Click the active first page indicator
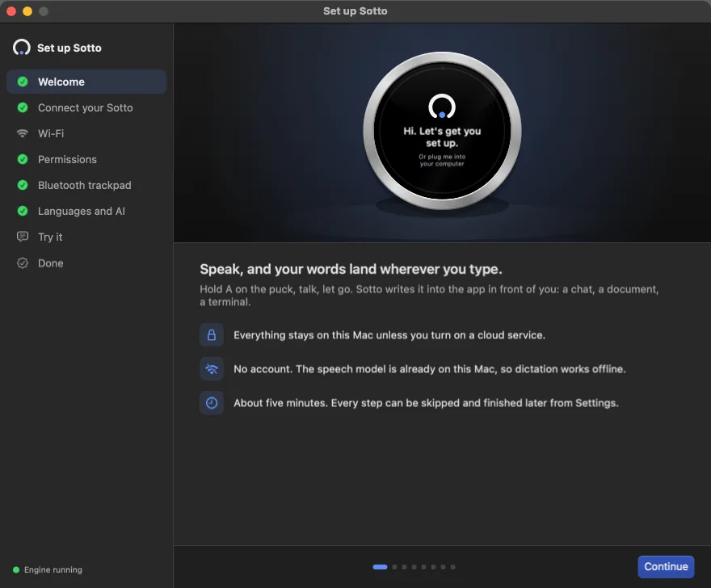The width and height of the screenshot is (711, 588). (x=380, y=567)
